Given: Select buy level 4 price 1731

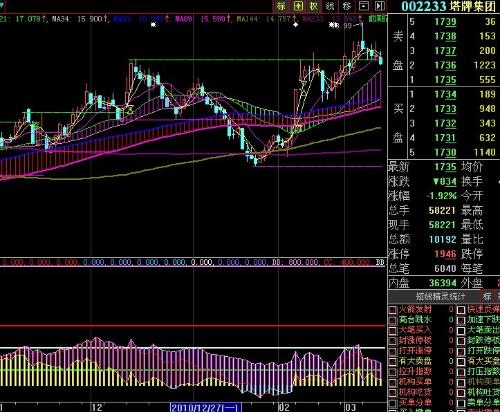Looking at the screenshot, I should coord(445,138).
